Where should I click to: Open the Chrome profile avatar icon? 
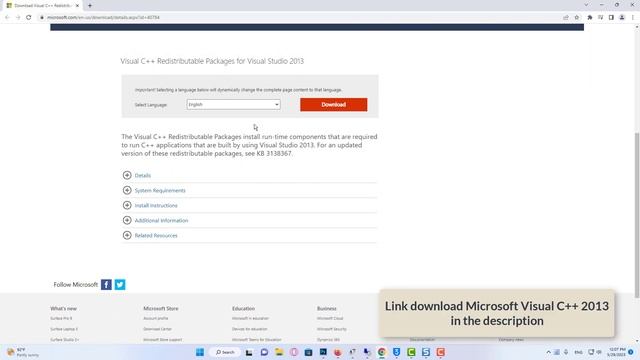622,18
